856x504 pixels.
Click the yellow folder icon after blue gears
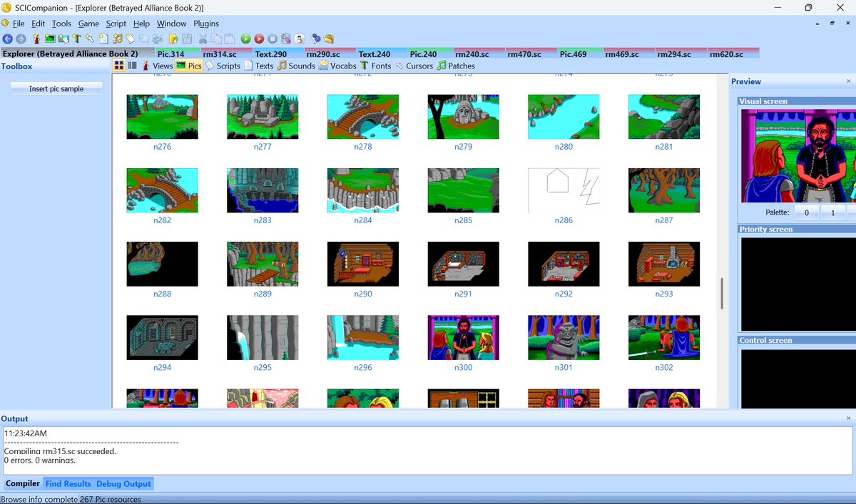click(x=329, y=38)
